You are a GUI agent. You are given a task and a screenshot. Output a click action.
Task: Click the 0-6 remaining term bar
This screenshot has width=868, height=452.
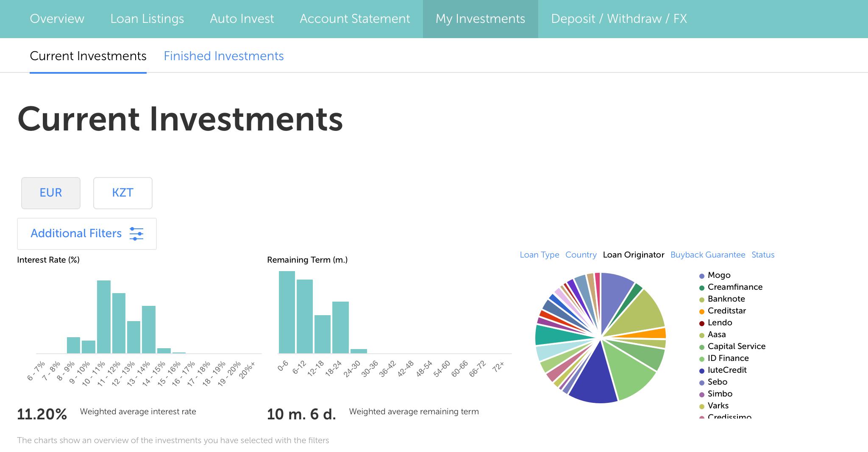point(287,312)
